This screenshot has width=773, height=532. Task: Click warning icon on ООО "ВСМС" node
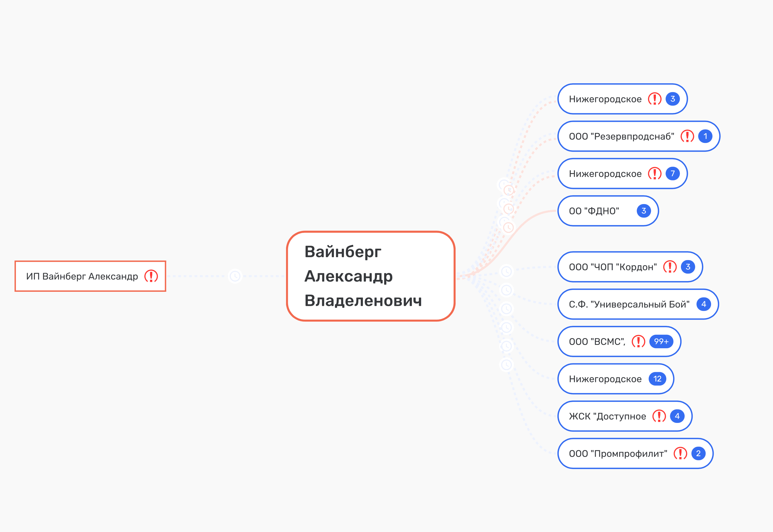click(638, 342)
